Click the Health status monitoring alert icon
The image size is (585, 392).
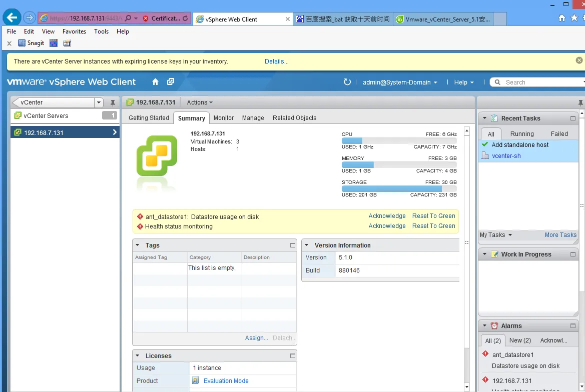click(140, 226)
